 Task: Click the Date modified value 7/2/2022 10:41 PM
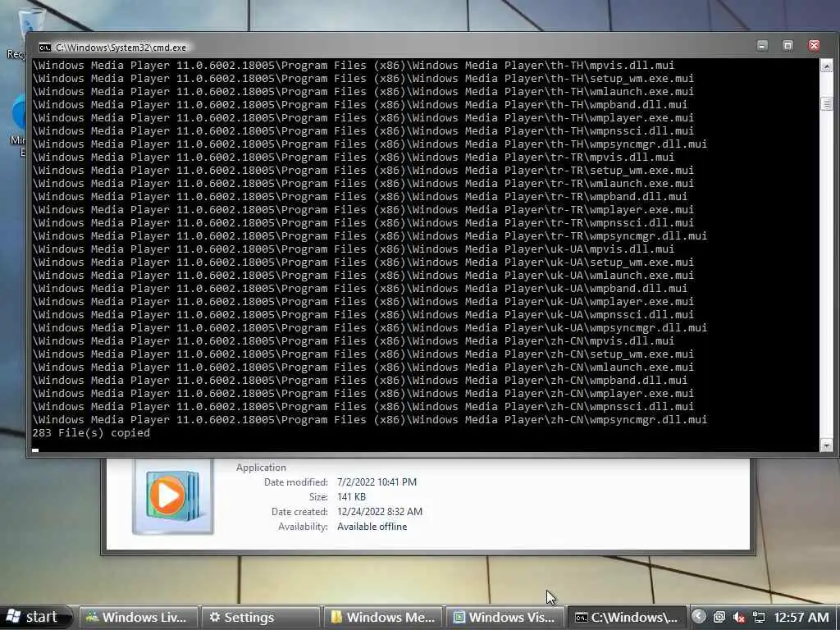[377, 482]
